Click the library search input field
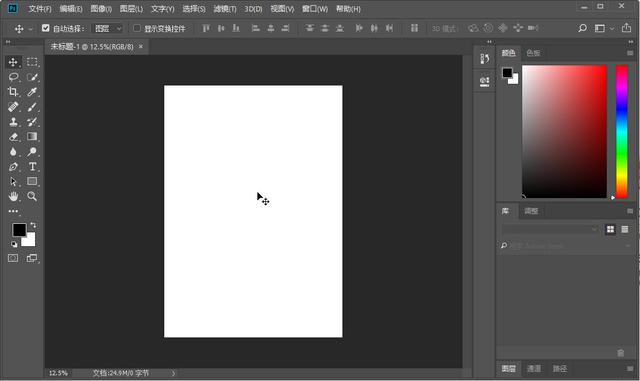Image resolution: width=640 pixels, height=381 pixels. (566, 246)
